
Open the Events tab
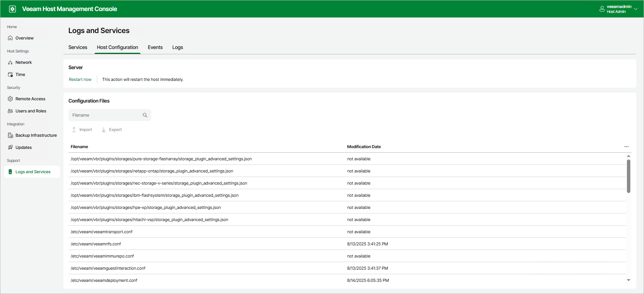155,47
